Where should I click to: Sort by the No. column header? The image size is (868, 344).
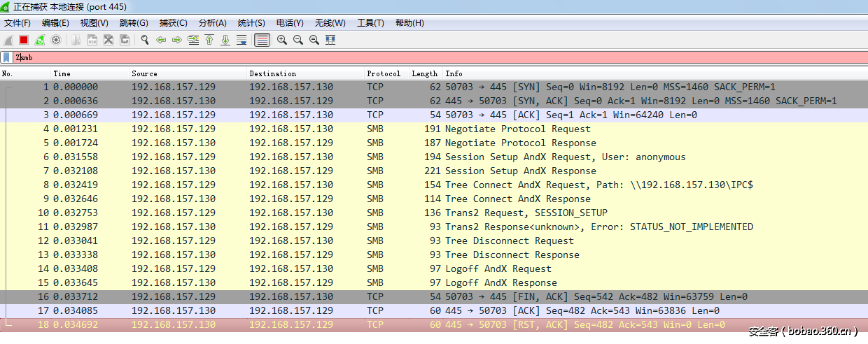click(x=25, y=73)
